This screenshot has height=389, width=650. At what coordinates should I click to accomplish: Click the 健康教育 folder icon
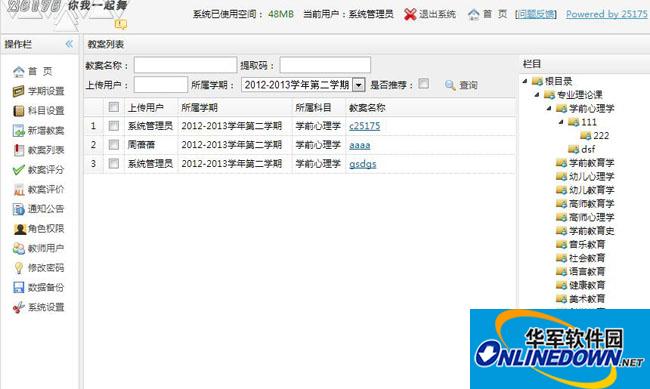coord(561,285)
